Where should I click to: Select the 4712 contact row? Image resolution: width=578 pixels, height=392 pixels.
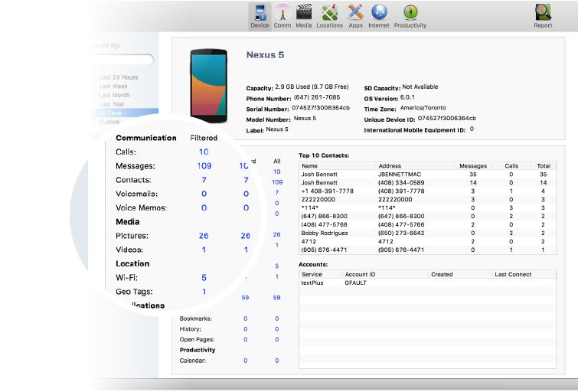(x=428, y=241)
